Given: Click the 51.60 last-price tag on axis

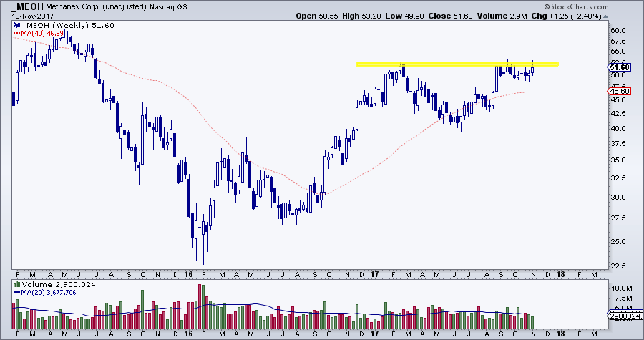Looking at the screenshot, I should (x=620, y=67).
